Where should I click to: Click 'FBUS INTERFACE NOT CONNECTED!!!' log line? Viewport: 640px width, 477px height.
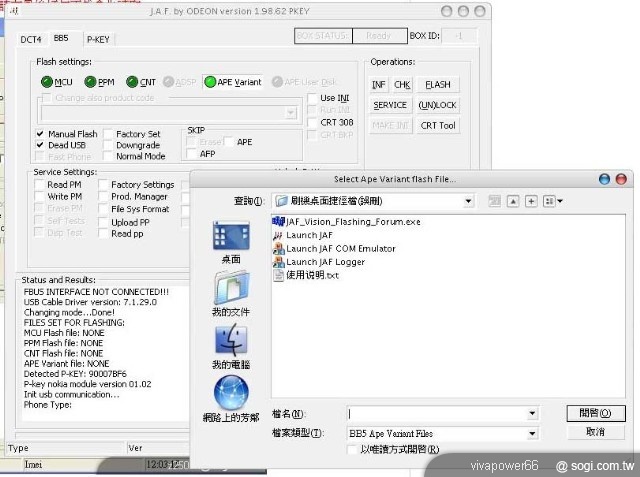[x=96, y=292]
